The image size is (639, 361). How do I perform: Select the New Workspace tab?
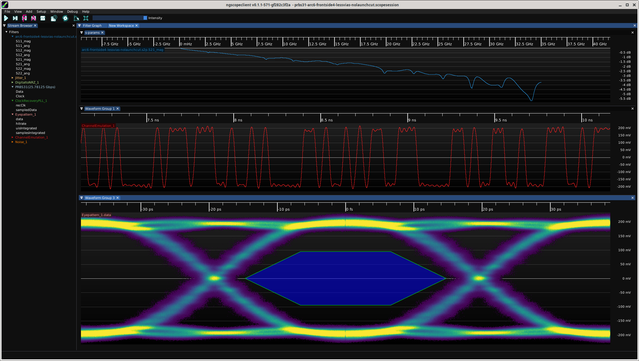click(121, 25)
